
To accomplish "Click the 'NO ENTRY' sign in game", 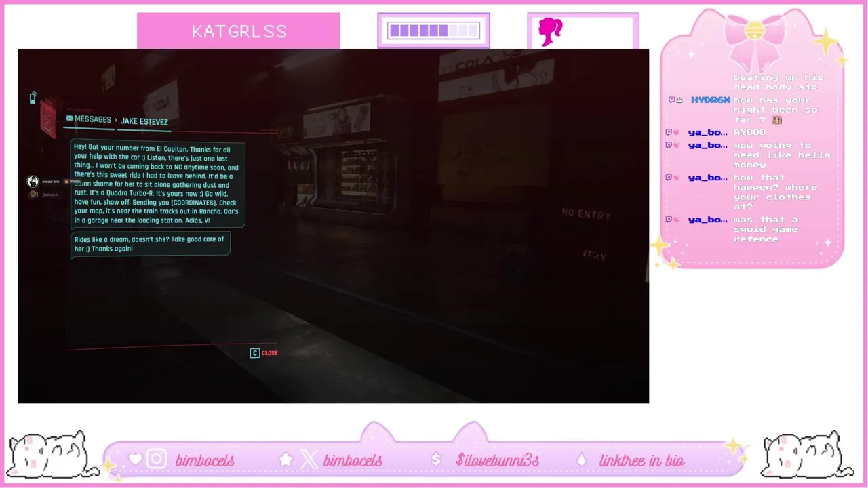I will pyautogui.click(x=586, y=214).
